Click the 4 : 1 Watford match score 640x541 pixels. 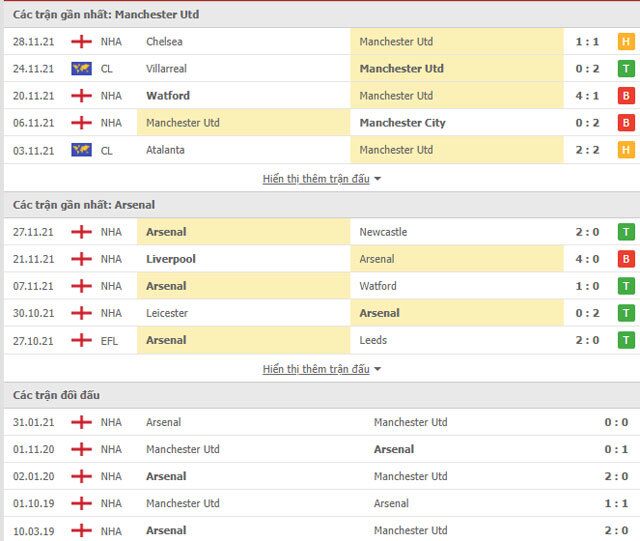pyautogui.click(x=588, y=96)
